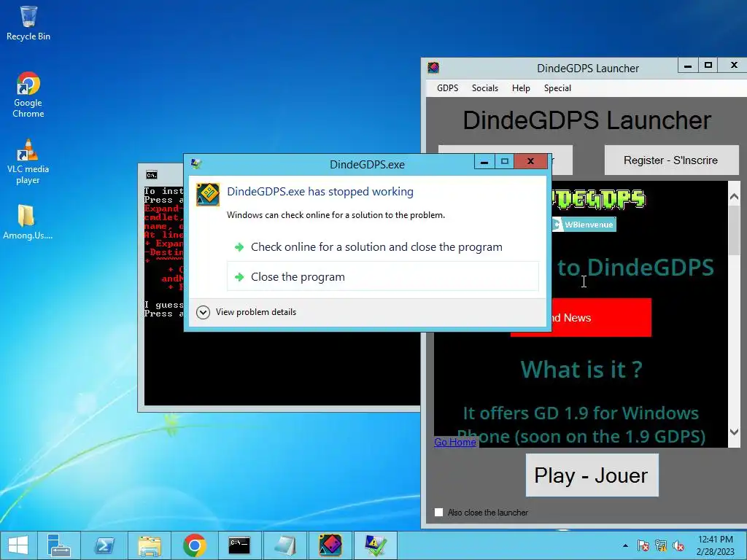
Task: Click the 'What is it ?' heading
Action: [x=581, y=370]
